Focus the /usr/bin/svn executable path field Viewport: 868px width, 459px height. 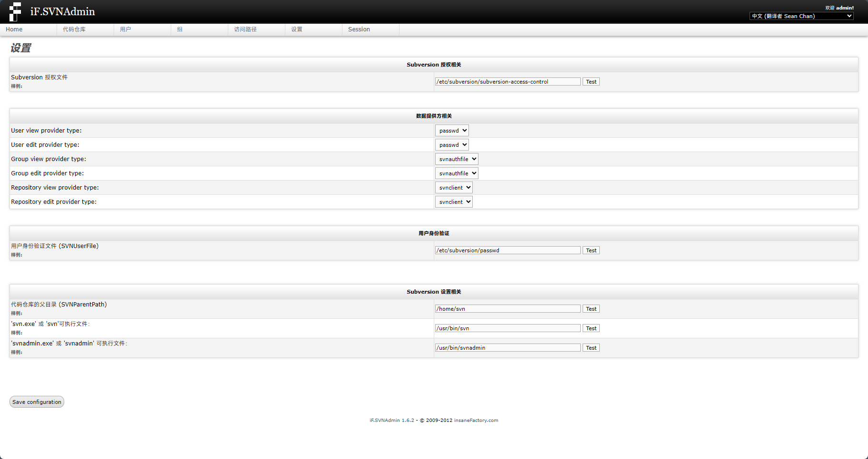click(507, 328)
